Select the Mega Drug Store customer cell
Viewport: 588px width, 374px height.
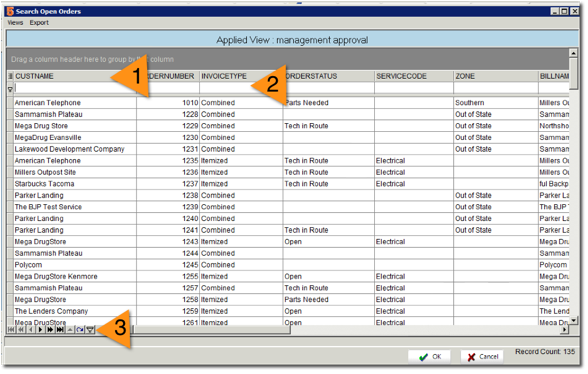75,126
